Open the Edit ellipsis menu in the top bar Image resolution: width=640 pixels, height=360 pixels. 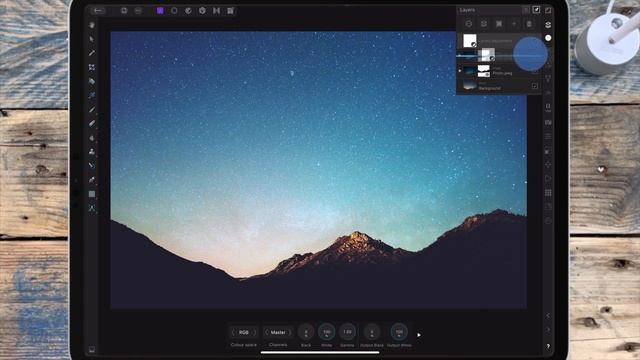(x=138, y=11)
